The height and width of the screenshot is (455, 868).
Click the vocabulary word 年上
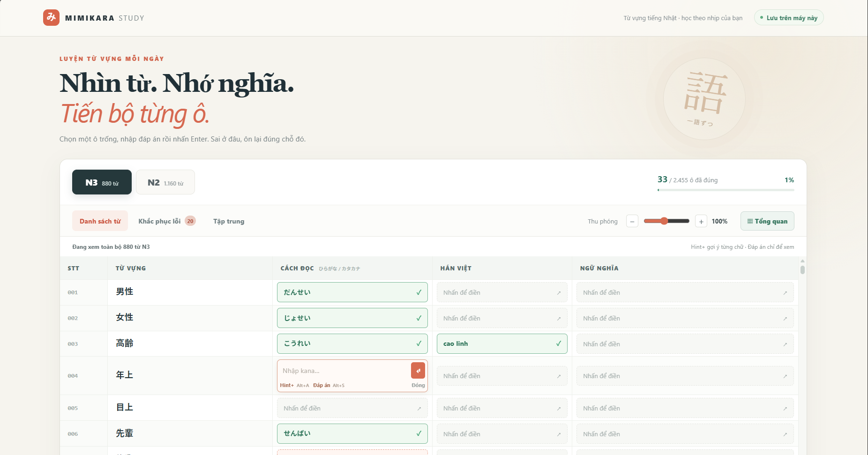pos(125,375)
